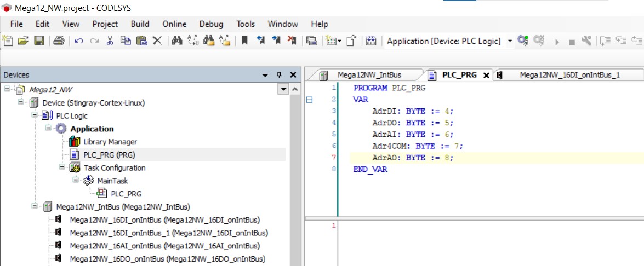Close the PLC_PRG editor tab
The width and height of the screenshot is (644, 266).
pos(486,76)
